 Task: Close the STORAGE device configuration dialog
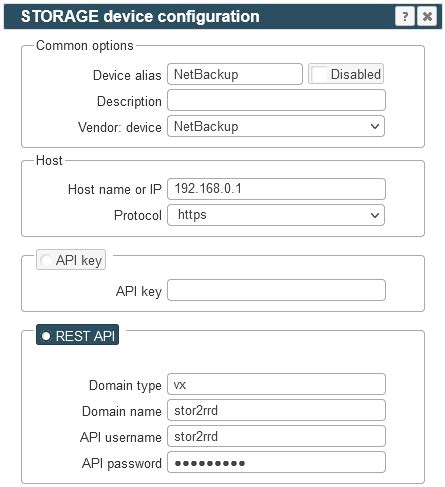click(x=427, y=16)
